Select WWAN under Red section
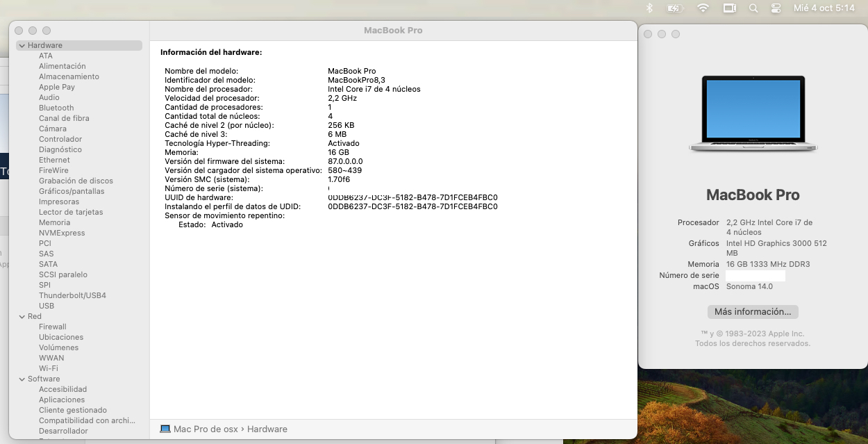Viewport: 868px width, 444px height. point(51,358)
